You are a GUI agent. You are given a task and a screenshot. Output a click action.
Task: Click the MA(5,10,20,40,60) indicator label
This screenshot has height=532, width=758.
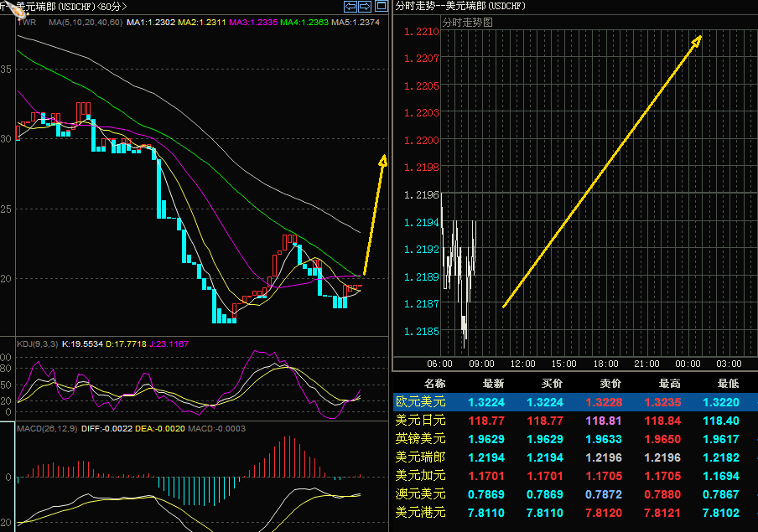point(85,22)
